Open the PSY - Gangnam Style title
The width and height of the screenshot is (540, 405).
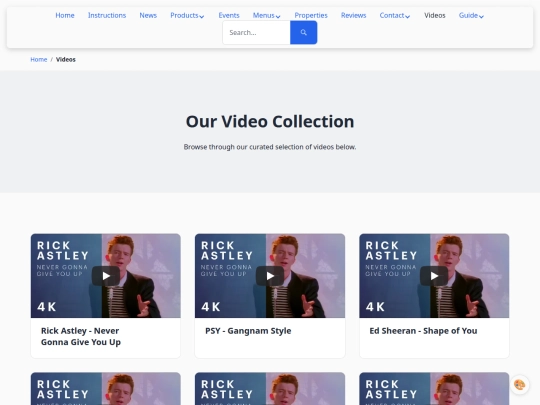(x=248, y=331)
